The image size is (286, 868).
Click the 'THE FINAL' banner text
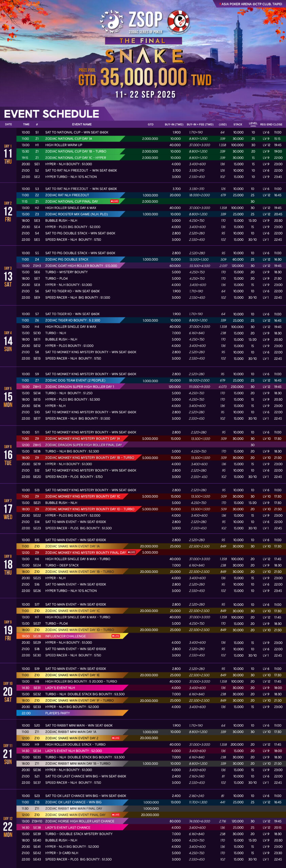(x=143, y=41)
